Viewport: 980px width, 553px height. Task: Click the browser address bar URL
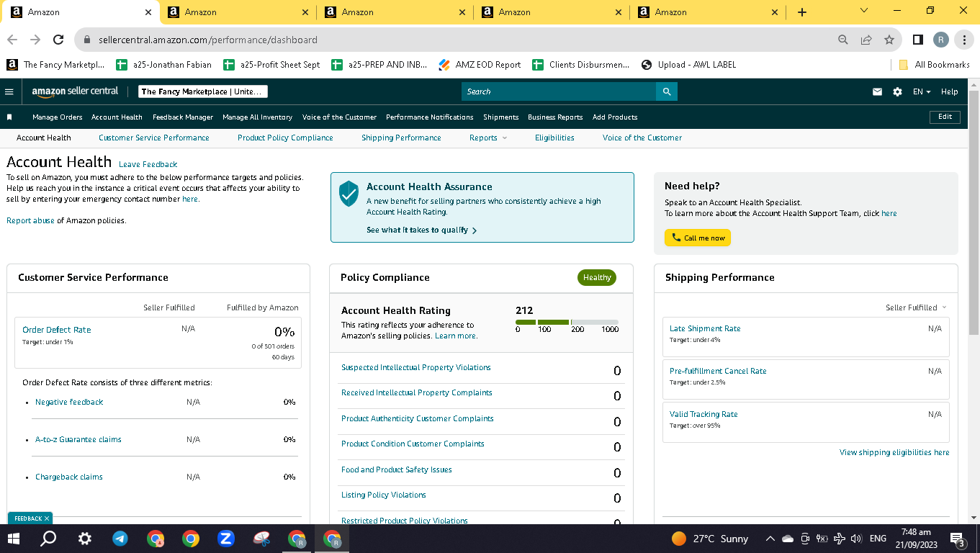click(208, 40)
